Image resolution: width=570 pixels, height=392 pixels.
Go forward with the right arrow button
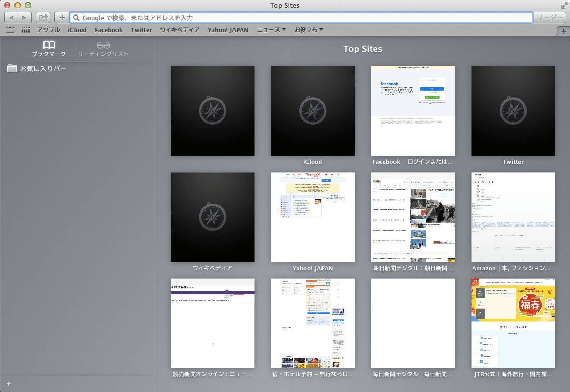click(x=25, y=18)
